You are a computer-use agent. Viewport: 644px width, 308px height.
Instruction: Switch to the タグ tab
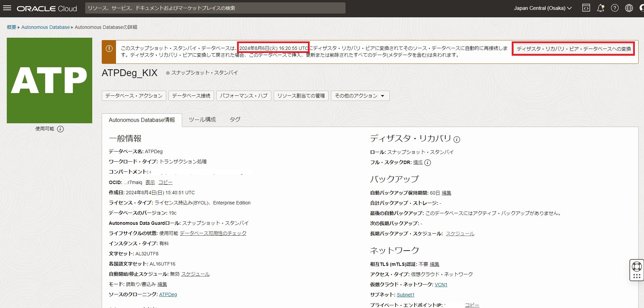tap(235, 120)
